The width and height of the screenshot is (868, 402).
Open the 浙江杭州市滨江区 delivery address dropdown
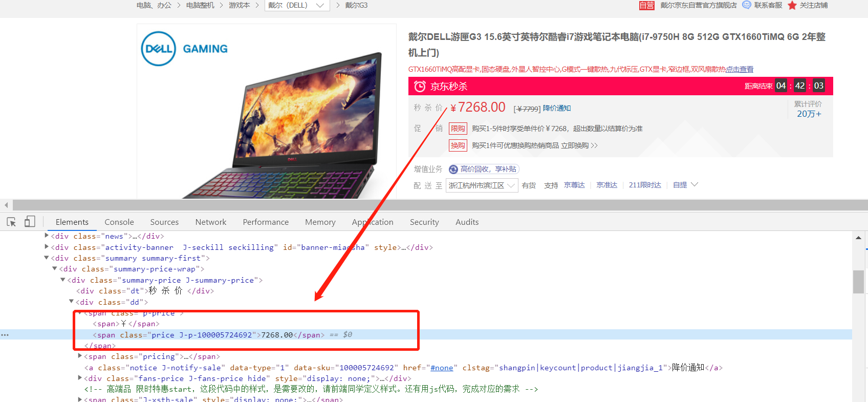coord(482,185)
